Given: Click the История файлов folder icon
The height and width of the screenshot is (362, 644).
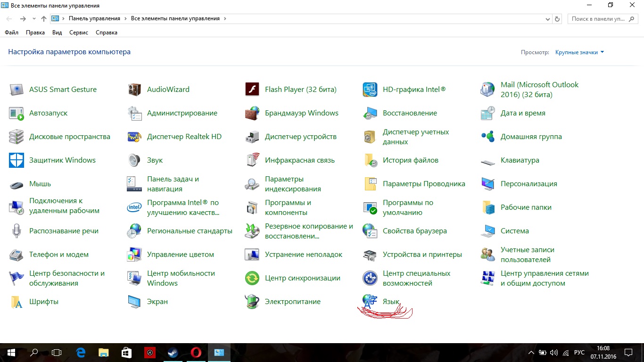Looking at the screenshot, I should coord(370,160).
